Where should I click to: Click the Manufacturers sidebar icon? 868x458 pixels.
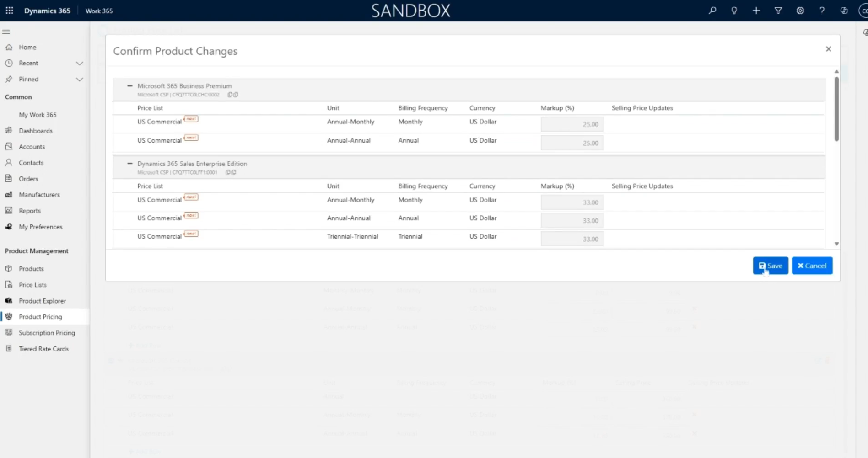(x=9, y=195)
